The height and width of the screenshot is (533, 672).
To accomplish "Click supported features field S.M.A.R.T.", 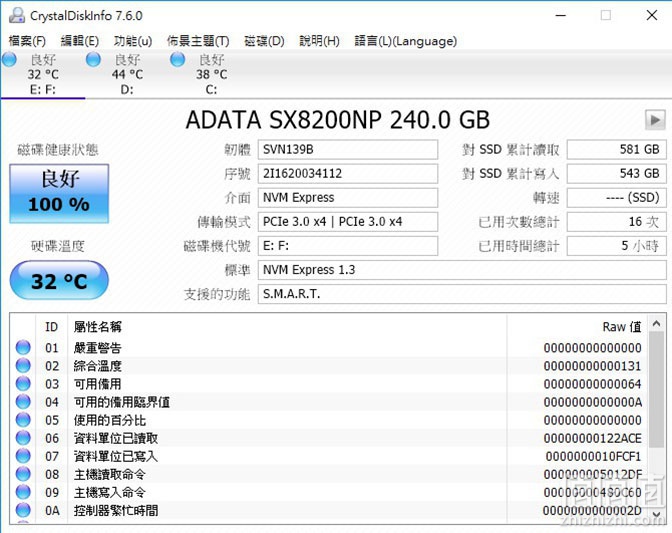I will [462, 294].
